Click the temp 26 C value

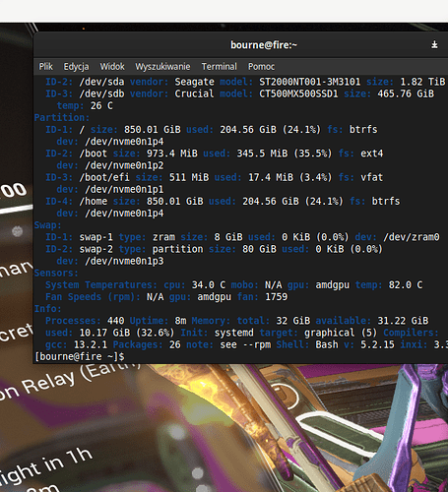click(x=101, y=105)
